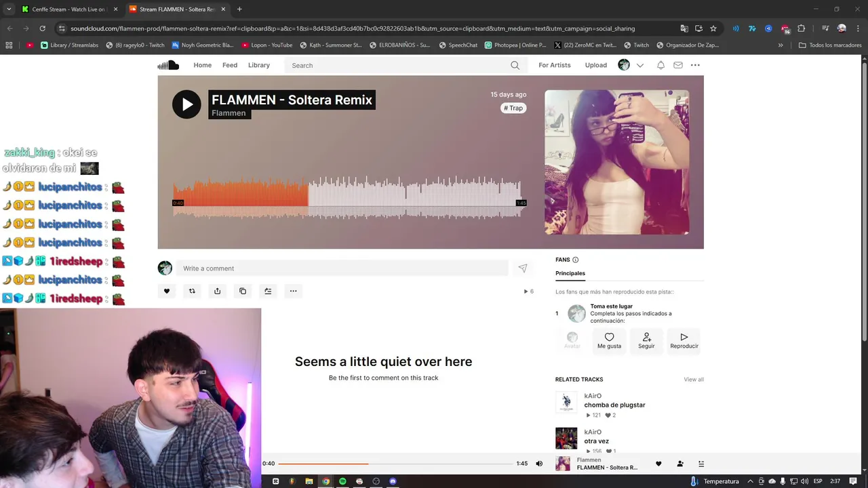This screenshot has width=868, height=488.
Task: Go back in browser history
Action: coord(9,28)
